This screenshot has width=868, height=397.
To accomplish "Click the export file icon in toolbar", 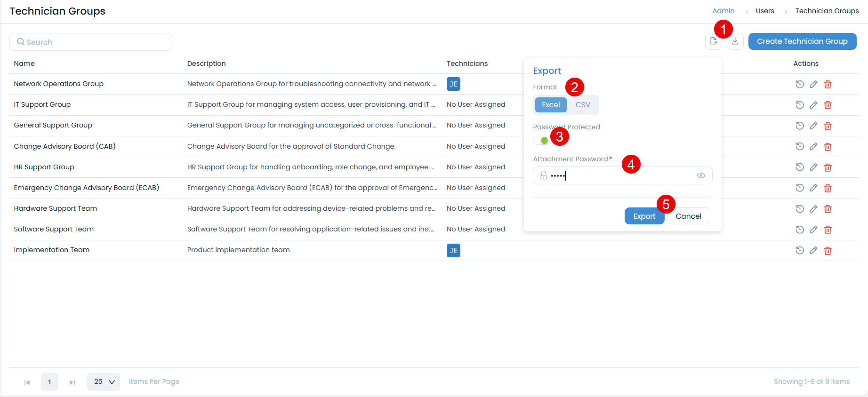I will point(713,41).
